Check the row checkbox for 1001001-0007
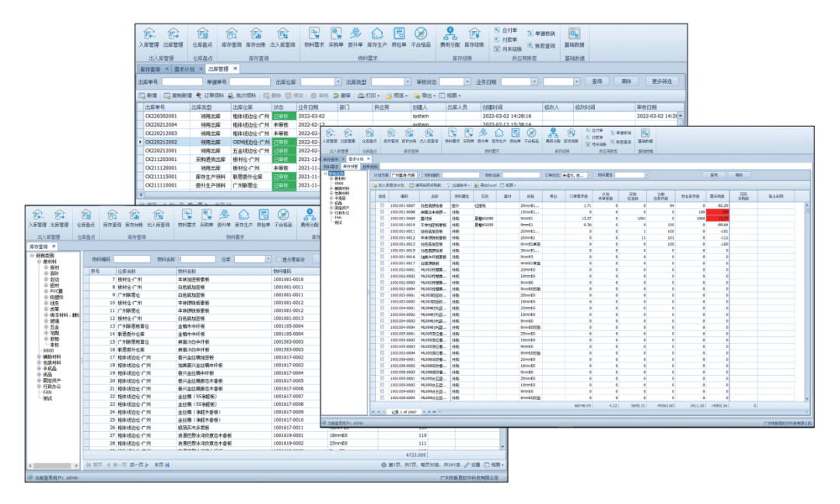840x504 pixels. (x=382, y=205)
